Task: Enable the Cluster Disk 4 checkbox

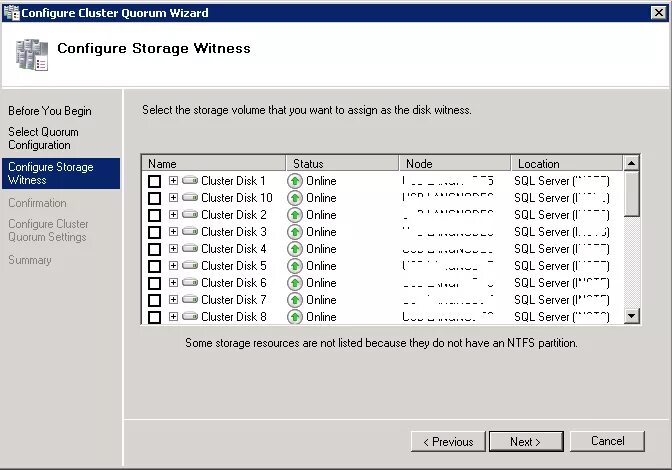Action: (154, 249)
